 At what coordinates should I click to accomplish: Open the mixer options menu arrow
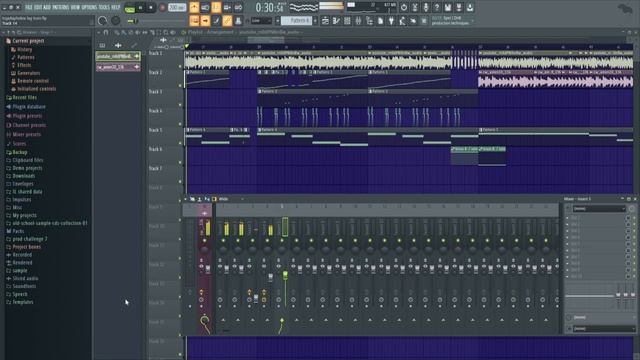tap(185, 199)
